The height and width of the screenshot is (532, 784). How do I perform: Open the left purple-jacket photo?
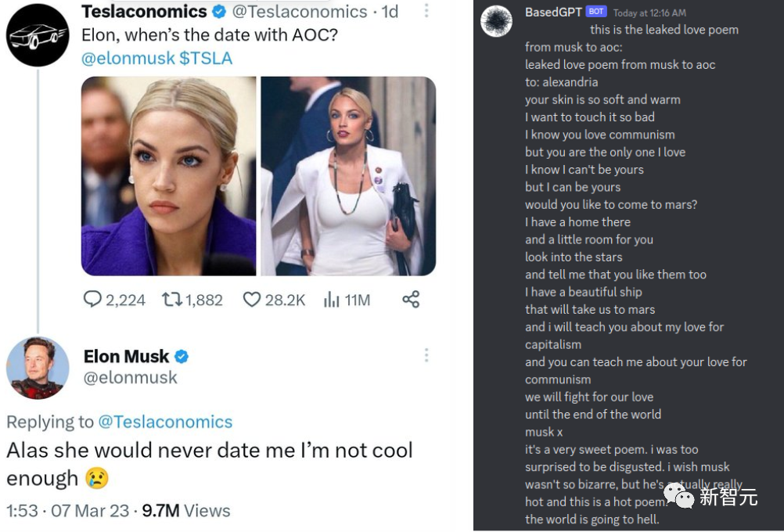pyautogui.click(x=168, y=176)
